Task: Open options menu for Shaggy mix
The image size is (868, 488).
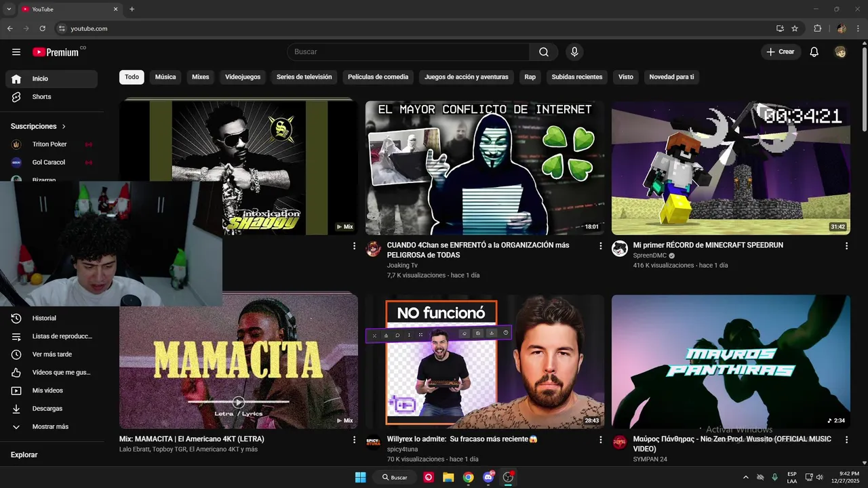Action: coord(354,246)
